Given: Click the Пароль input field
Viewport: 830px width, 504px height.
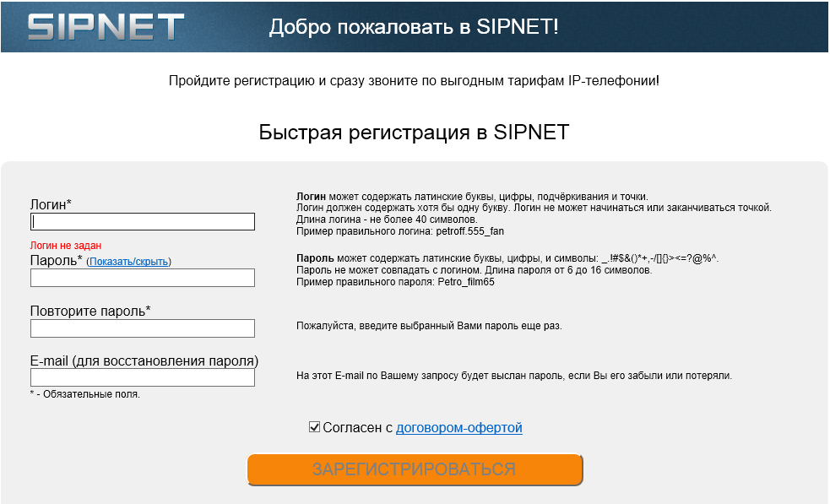Looking at the screenshot, I should 143,278.
